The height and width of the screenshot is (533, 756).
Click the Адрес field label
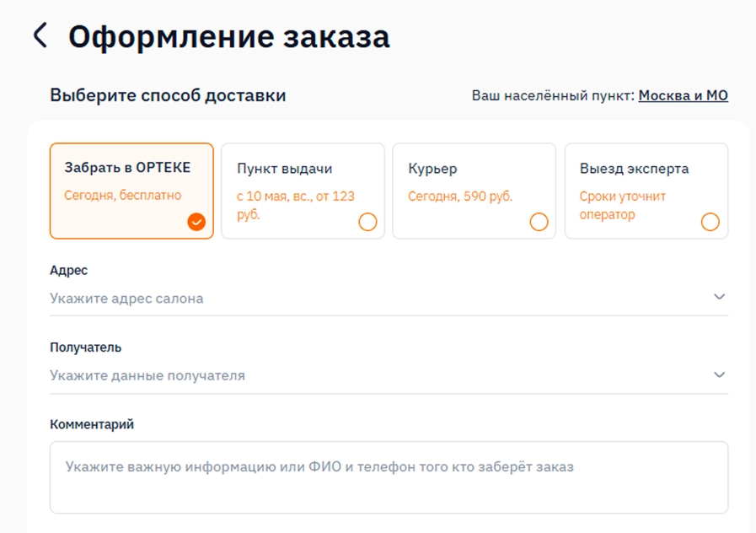coord(68,270)
